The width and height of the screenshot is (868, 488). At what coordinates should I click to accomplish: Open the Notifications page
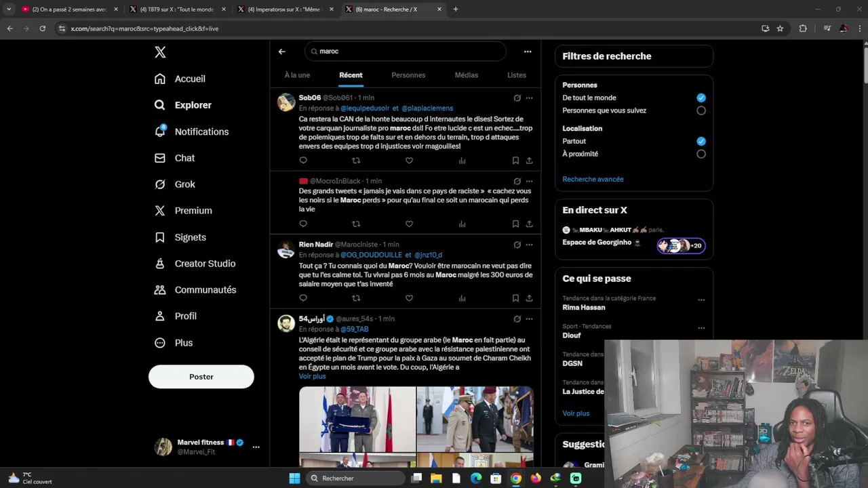(191, 131)
